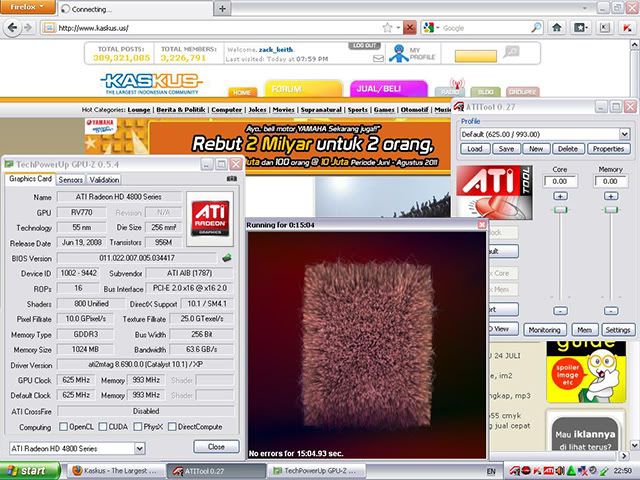The height and width of the screenshot is (480, 640).
Task: Click the Firefox back arrow button
Action: click(12, 28)
